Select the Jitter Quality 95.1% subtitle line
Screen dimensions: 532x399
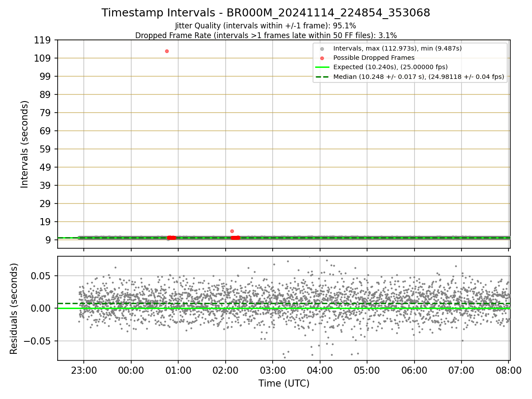pyautogui.click(x=266, y=26)
